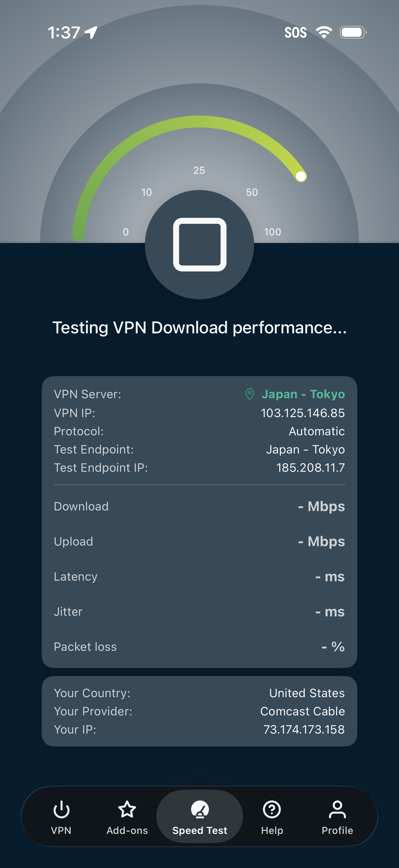Tap the Protocol Automatic value
This screenshot has width=399, height=868.
tap(317, 431)
